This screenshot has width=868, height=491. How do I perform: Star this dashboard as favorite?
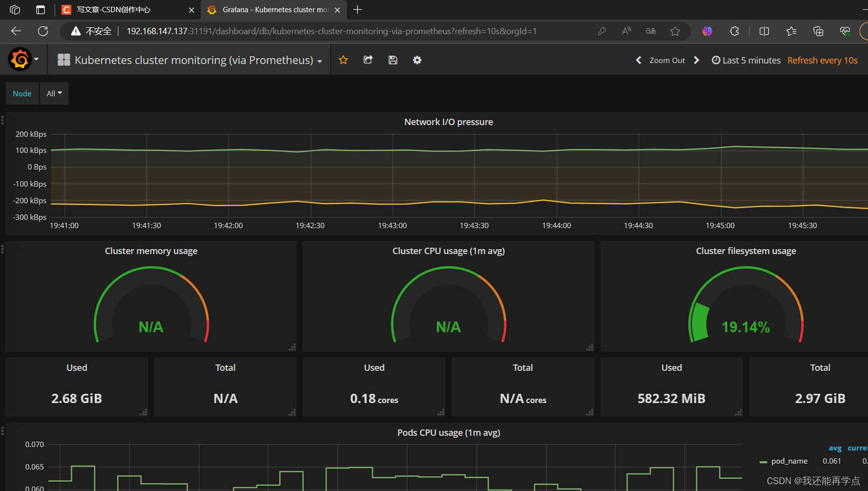click(343, 60)
